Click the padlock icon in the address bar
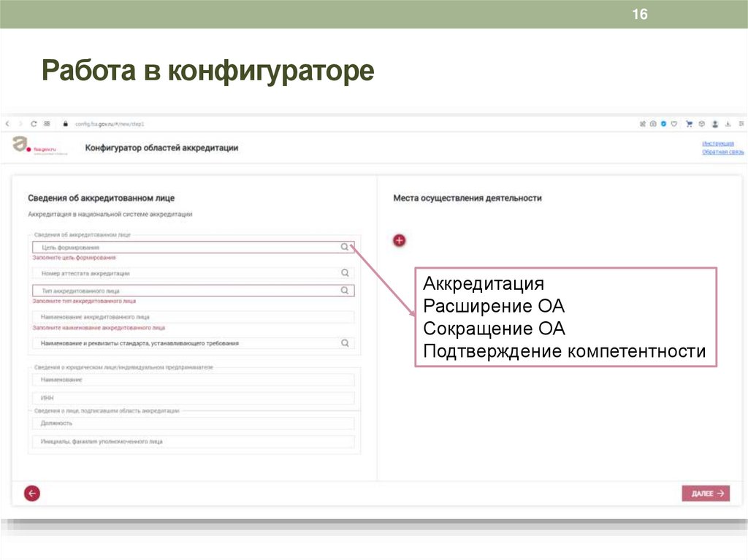The height and width of the screenshot is (560, 748). pyautogui.click(x=66, y=124)
